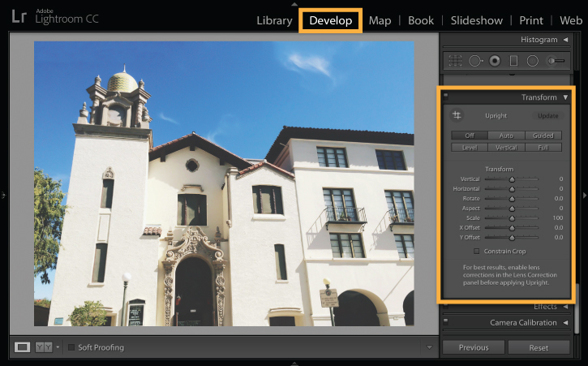Select the Radial Filter tool
The image size is (588, 366).
coord(533,60)
